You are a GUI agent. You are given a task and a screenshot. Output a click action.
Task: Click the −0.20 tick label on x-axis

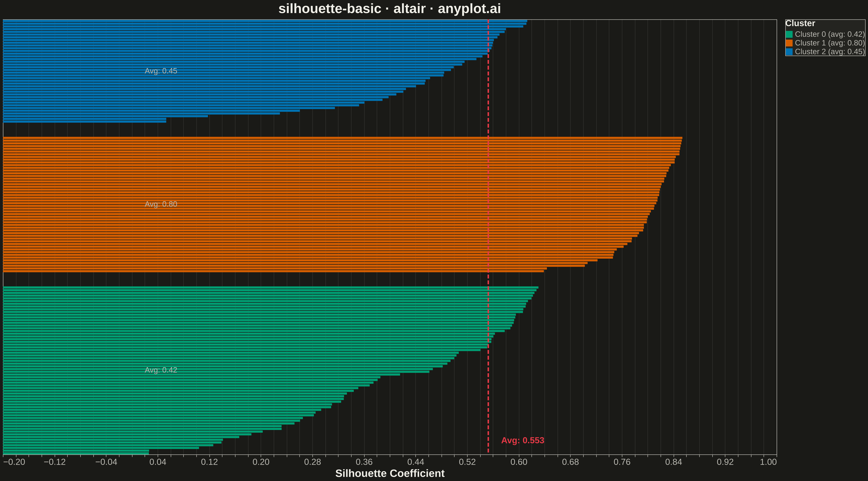14,462
